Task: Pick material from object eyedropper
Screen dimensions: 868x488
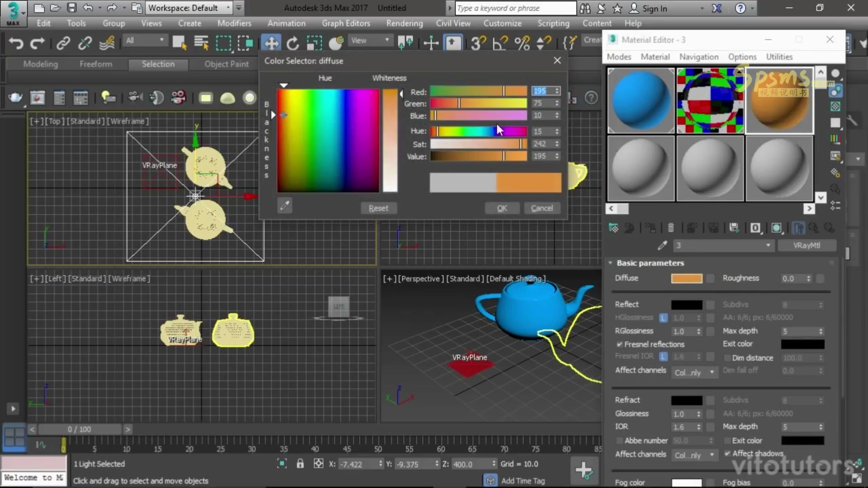Action: (x=662, y=245)
